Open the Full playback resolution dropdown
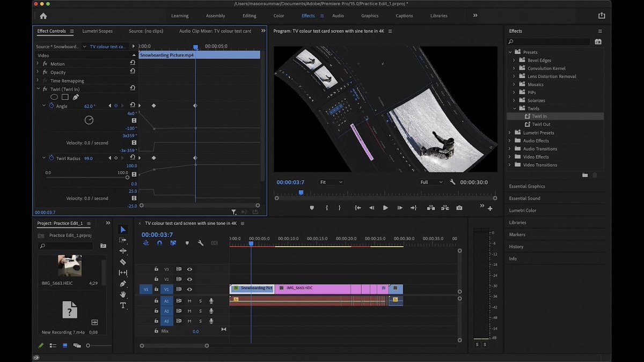Screen dimensions: 644x362 coord(431,182)
